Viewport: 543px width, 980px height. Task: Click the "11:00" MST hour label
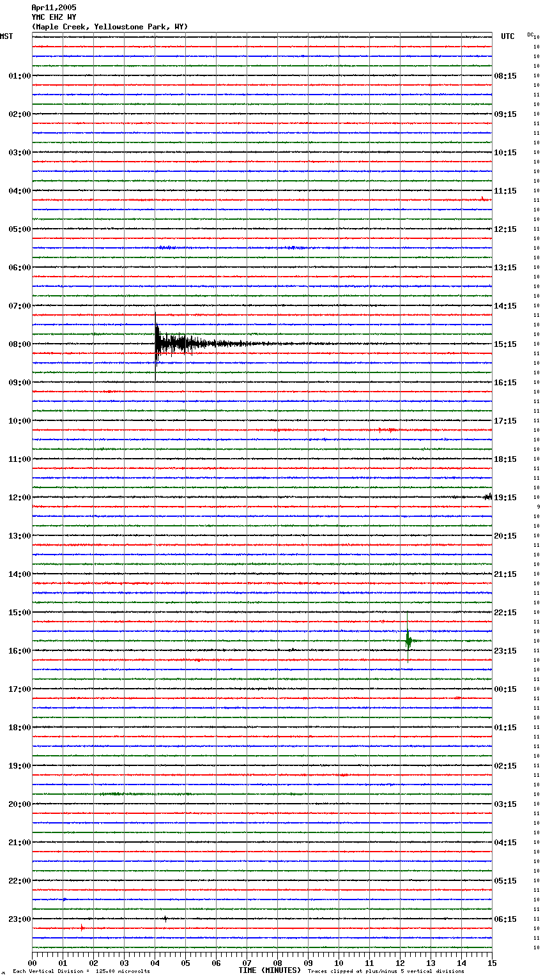(20, 459)
